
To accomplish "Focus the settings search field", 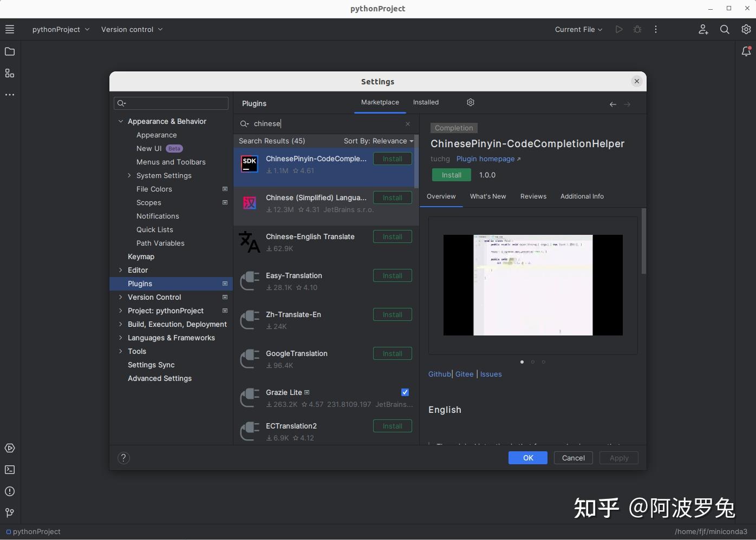I will (x=171, y=103).
